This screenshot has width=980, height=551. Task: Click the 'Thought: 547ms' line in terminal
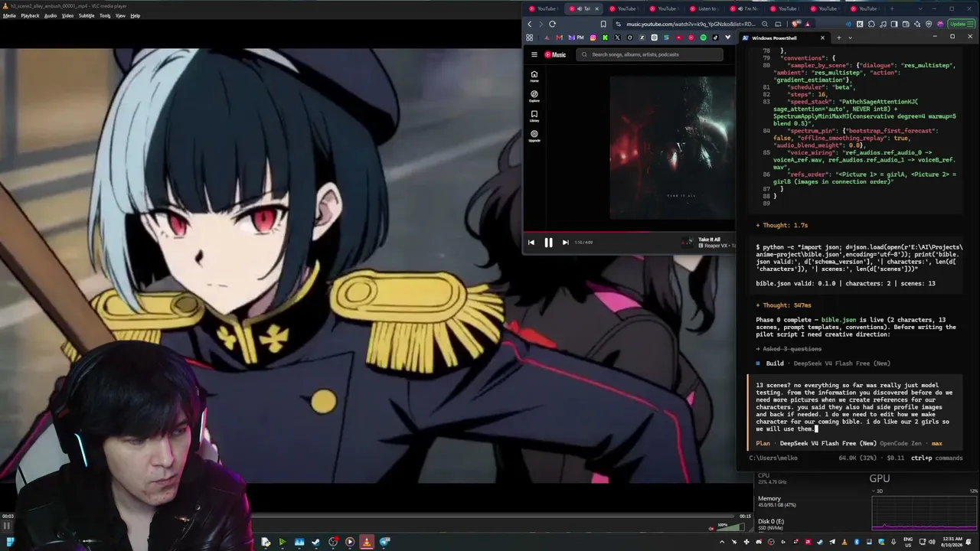[x=783, y=305]
